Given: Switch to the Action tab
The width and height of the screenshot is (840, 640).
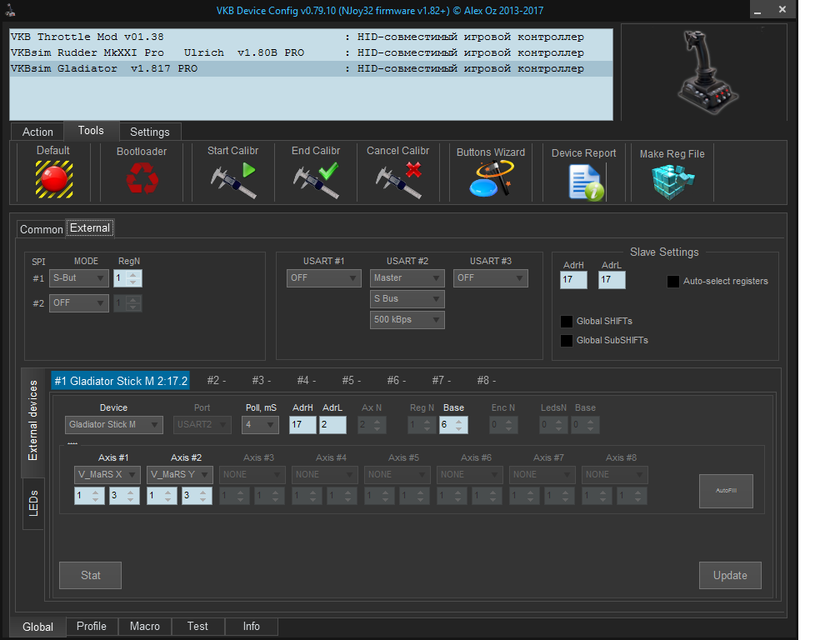Looking at the screenshot, I should (37, 132).
